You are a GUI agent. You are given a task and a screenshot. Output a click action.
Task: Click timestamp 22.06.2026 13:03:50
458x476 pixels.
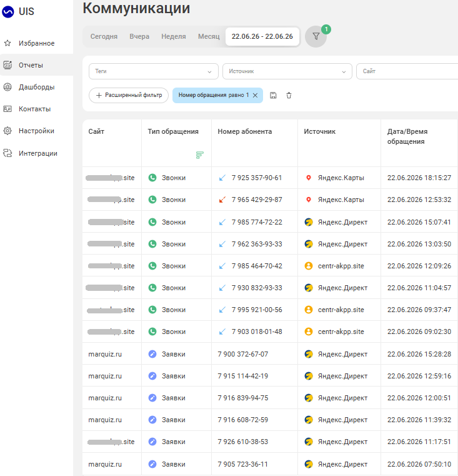tap(419, 244)
